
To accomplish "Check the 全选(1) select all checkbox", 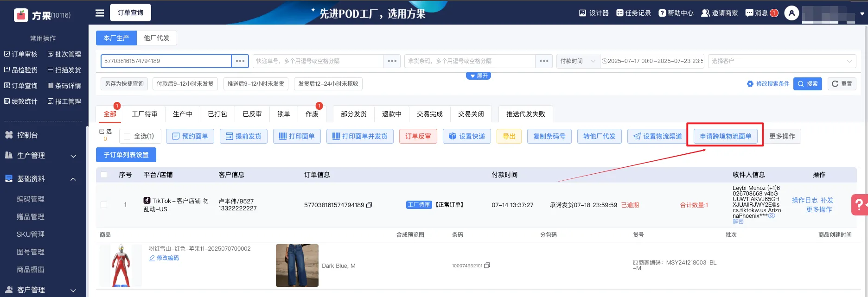I will pos(128,136).
